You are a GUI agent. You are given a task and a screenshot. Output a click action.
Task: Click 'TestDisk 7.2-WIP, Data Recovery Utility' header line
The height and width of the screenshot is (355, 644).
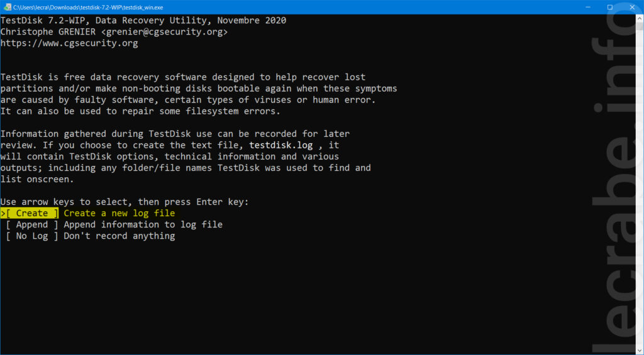(x=143, y=21)
